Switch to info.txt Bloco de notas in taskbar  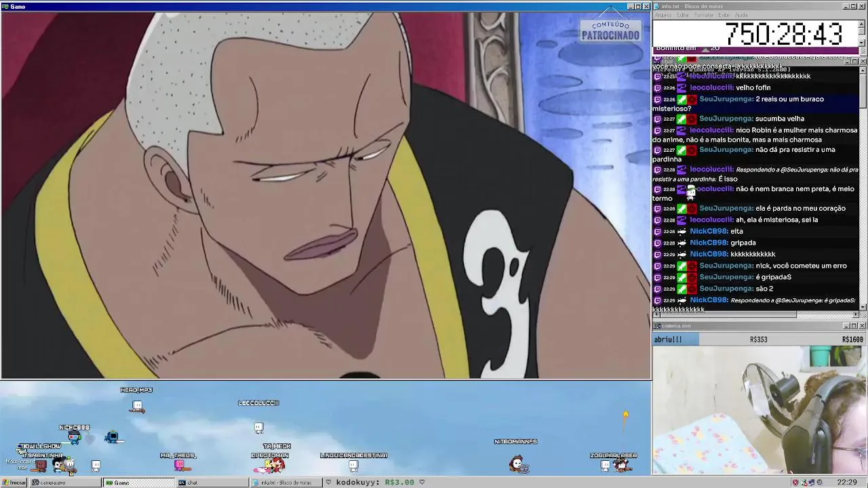pos(285,483)
